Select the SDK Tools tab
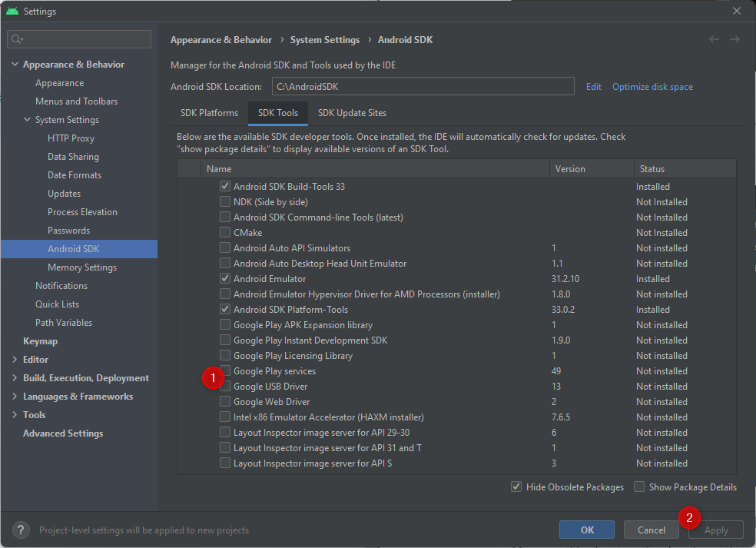Image resolution: width=756 pixels, height=548 pixels. 278,113
